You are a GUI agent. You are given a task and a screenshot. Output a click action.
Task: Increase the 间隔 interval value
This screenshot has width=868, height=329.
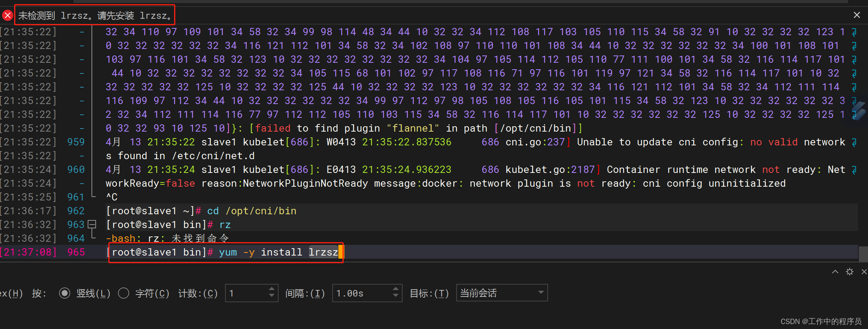(396, 289)
